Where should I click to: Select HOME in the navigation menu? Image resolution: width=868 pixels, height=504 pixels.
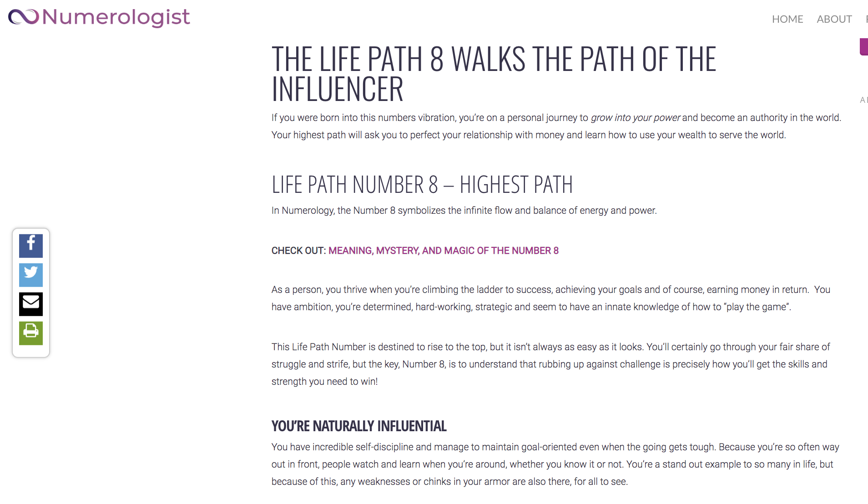[x=787, y=19]
